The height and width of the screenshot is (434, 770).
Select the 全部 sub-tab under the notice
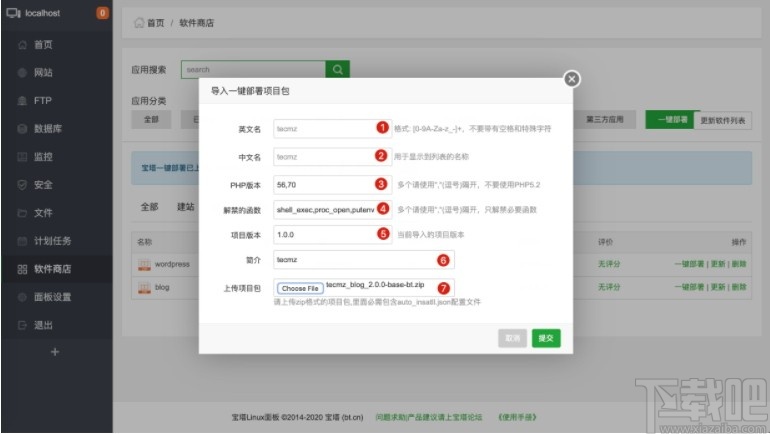coord(150,207)
